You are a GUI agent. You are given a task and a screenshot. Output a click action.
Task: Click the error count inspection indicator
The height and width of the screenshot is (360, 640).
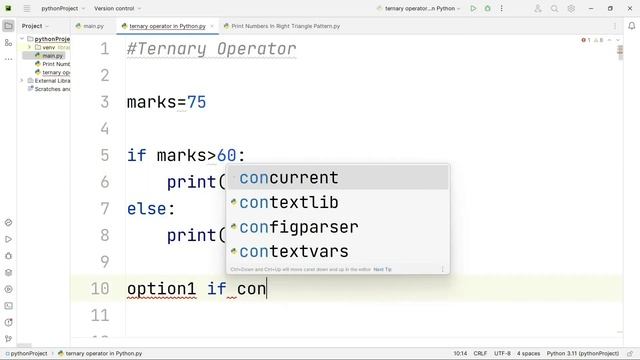pyautogui.click(x=586, y=40)
